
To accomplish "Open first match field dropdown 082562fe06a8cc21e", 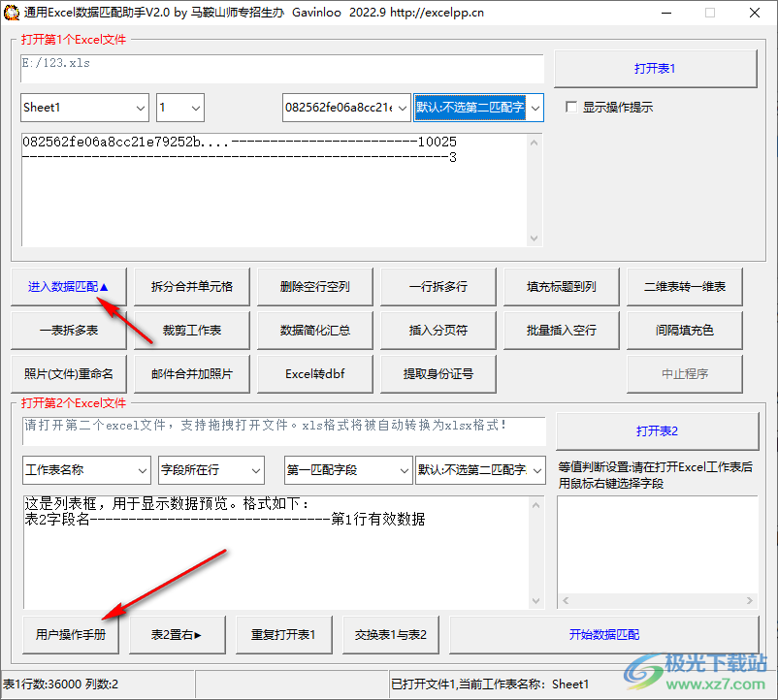I will pyautogui.click(x=346, y=108).
